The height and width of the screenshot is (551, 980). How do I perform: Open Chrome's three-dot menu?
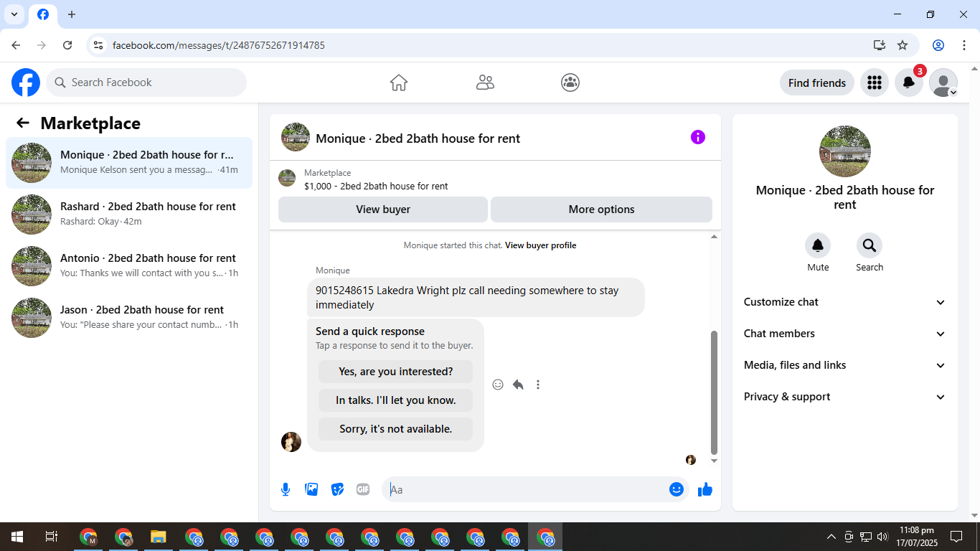point(964,45)
